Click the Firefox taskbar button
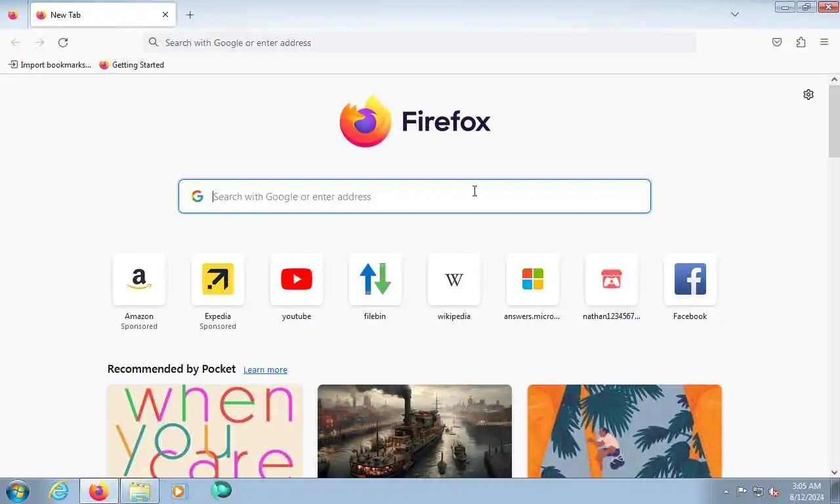The image size is (840, 504). [99, 491]
